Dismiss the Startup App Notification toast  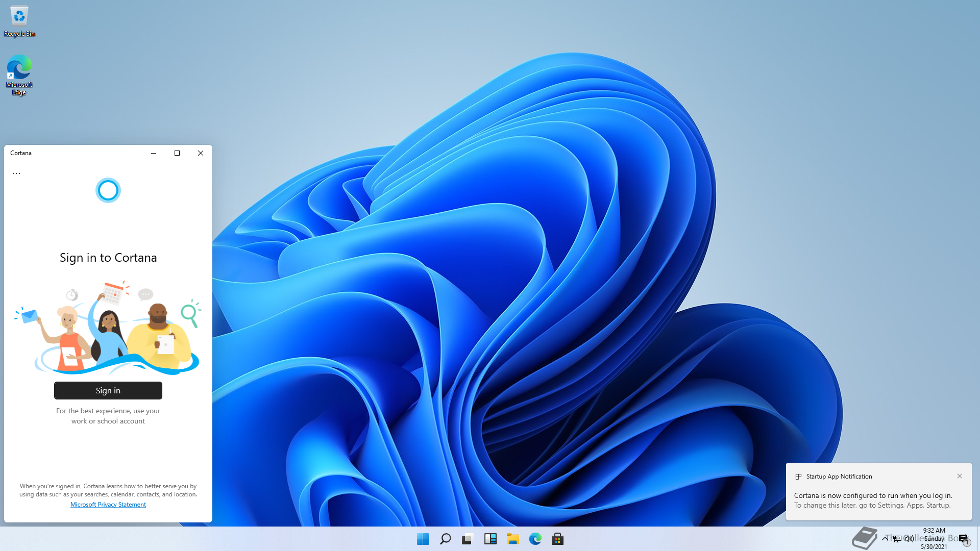(960, 476)
